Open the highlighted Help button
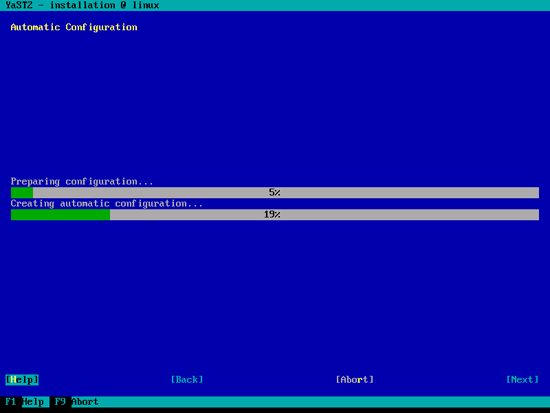 [22, 380]
